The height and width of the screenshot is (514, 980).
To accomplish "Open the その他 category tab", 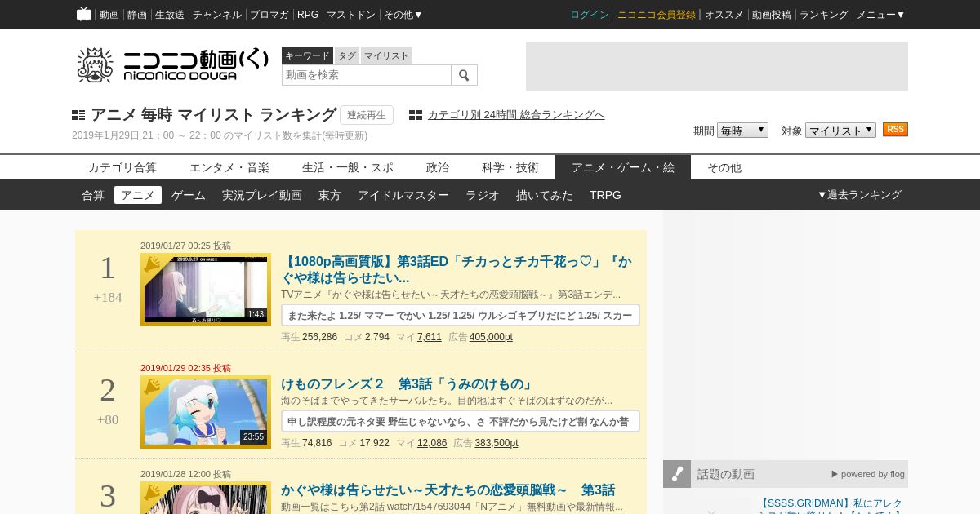I will tap(724, 167).
